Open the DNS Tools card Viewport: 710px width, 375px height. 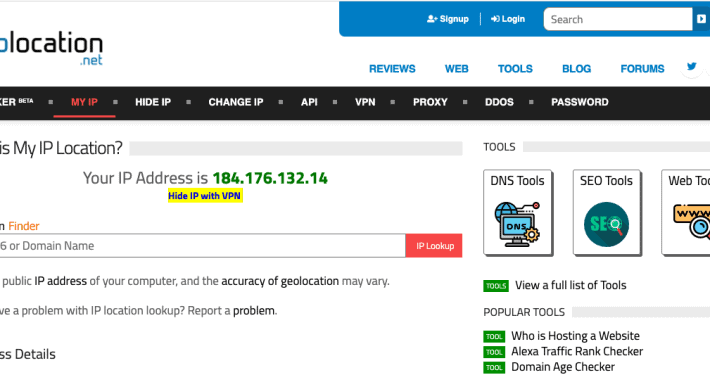click(x=518, y=212)
